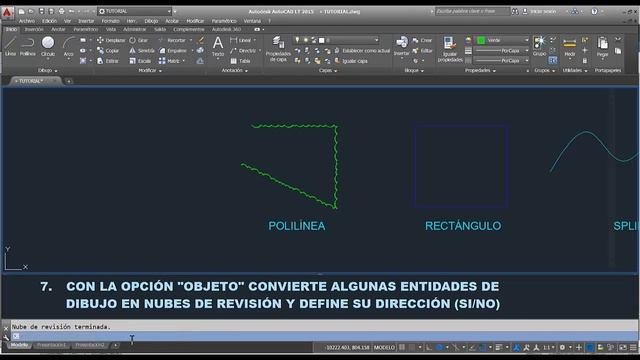Click Establecer como actual layer button
640x360 pixels.
click(362, 51)
